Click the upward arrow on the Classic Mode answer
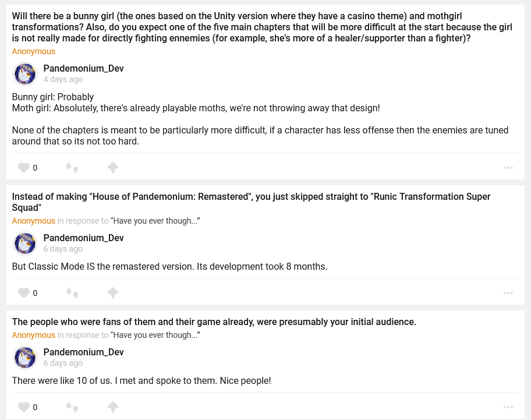This screenshot has width=531, height=420. (113, 293)
